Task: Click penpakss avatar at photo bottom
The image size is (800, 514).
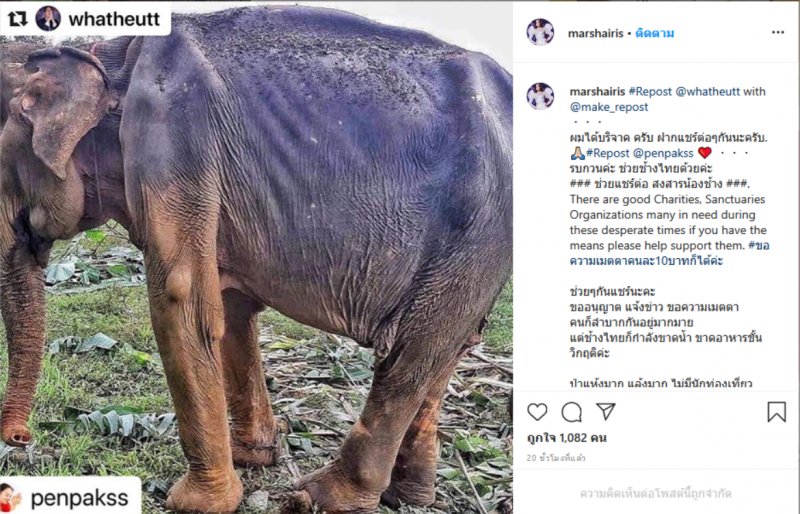Action: (x=12, y=497)
